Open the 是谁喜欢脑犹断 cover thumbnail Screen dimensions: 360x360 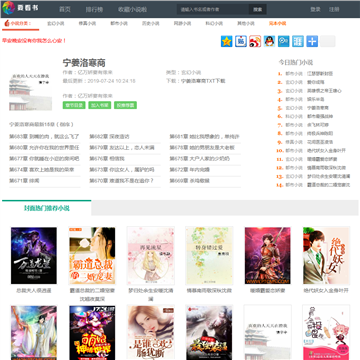(x=151, y=333)
